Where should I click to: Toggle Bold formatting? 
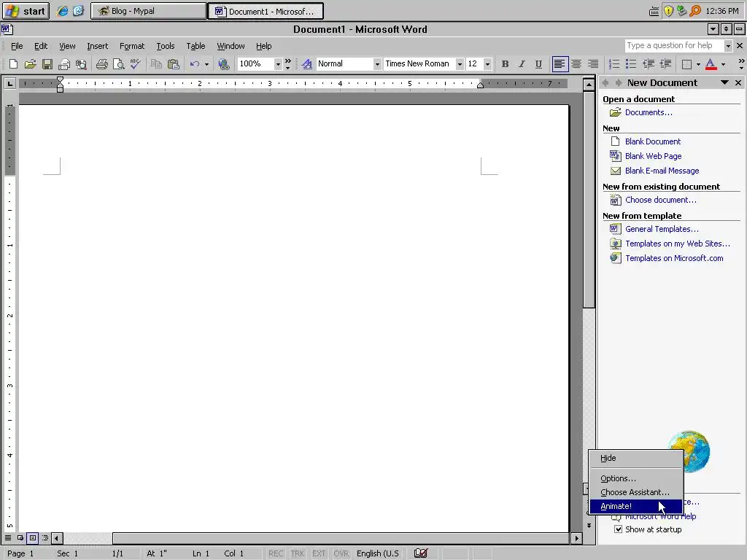click(505, 64)
